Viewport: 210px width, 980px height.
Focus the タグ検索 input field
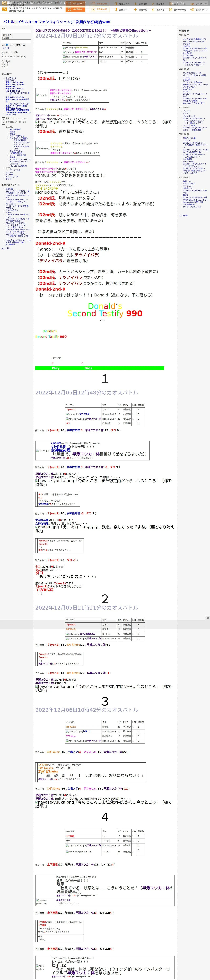(x=16, y=41)
